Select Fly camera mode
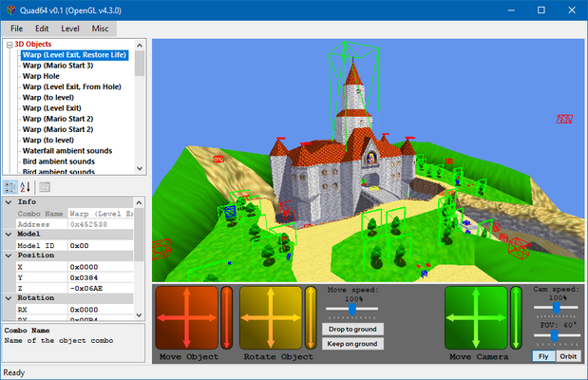Image resolution: width=588 pixels, height=380 pixels. click(x=543, y=356)
